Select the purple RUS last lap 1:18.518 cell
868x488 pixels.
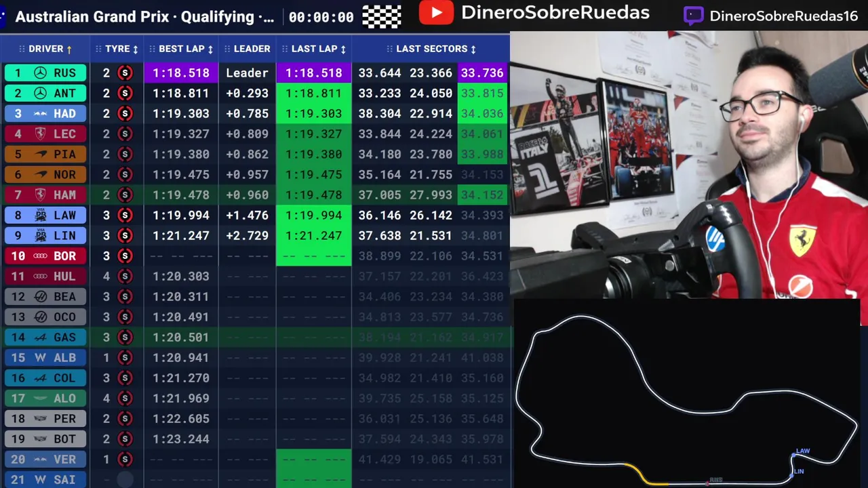pos(314,73)
